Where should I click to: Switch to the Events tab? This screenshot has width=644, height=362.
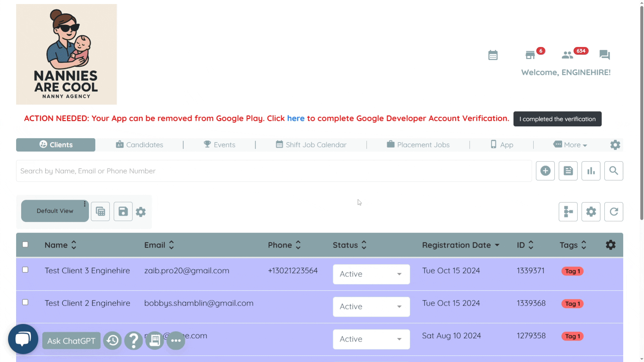(219, 145)
